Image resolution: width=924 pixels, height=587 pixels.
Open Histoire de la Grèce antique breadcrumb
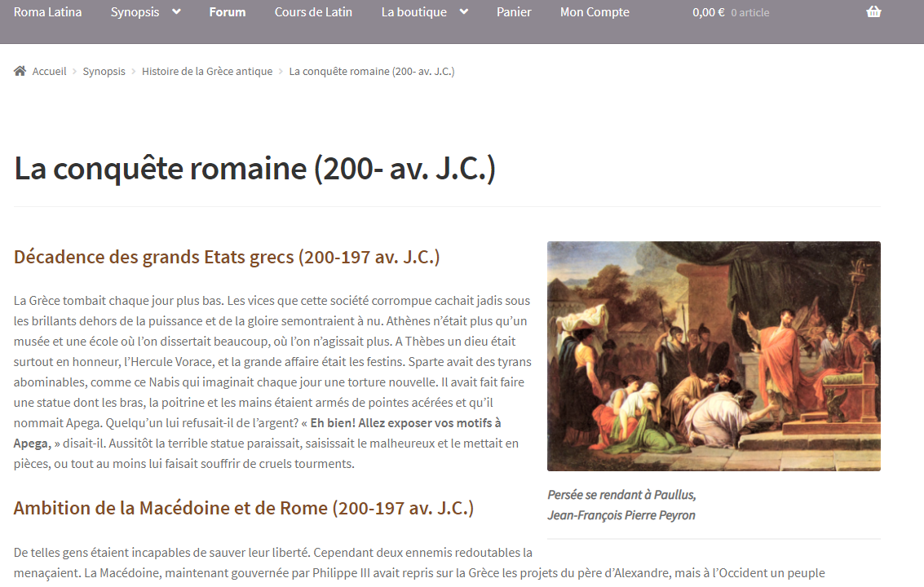(x=207, y=71)
